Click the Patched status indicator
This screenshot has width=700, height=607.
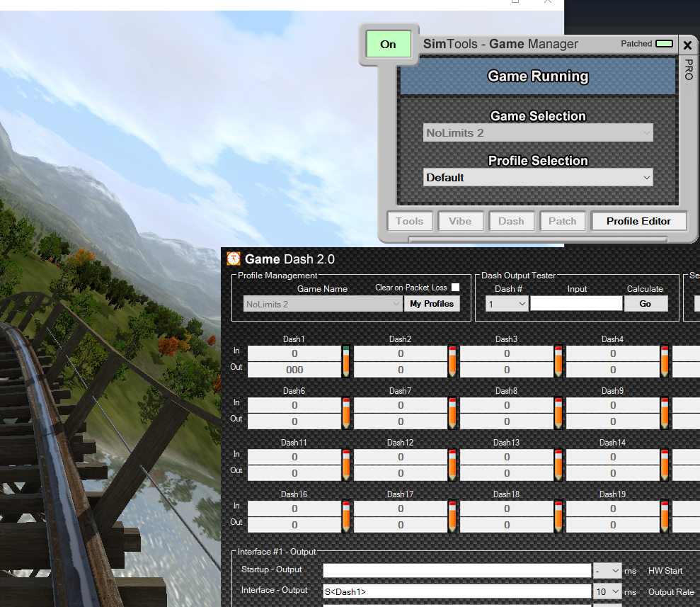(665, 43)
